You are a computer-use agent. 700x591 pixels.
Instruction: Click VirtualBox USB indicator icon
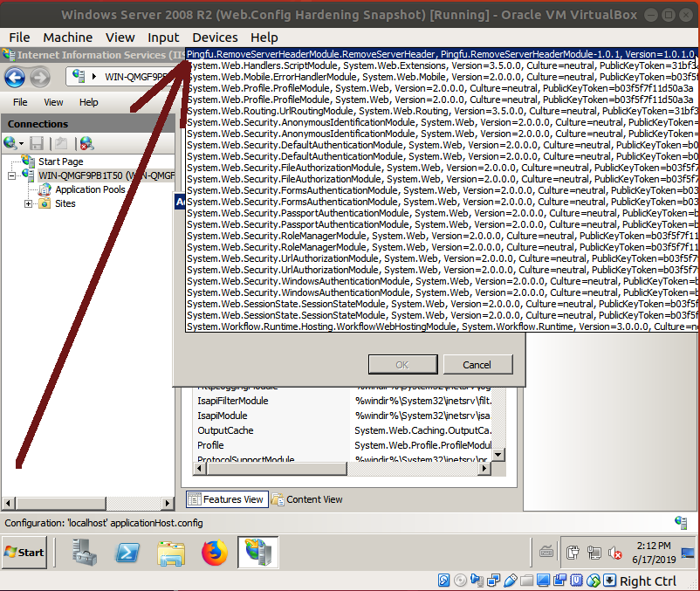[x=511, y=580]
